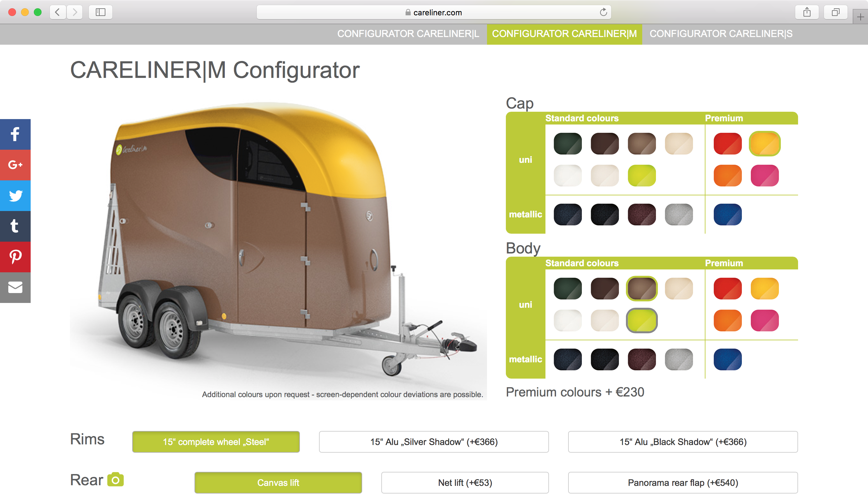Share page via email icon
The height and width of the screenshot is (498, 868).
[x=15, y=287]
